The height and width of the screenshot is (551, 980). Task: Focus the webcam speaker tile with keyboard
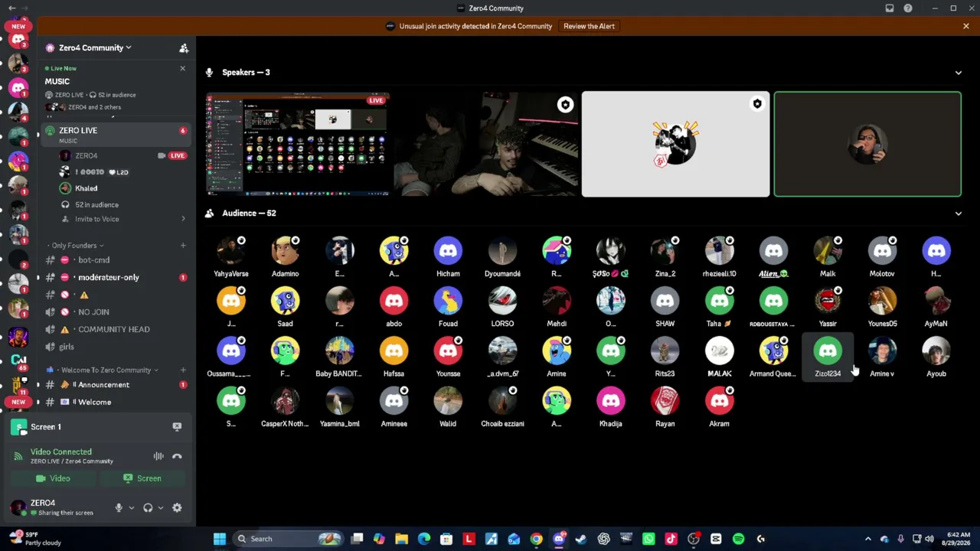(x=486, y=145)
